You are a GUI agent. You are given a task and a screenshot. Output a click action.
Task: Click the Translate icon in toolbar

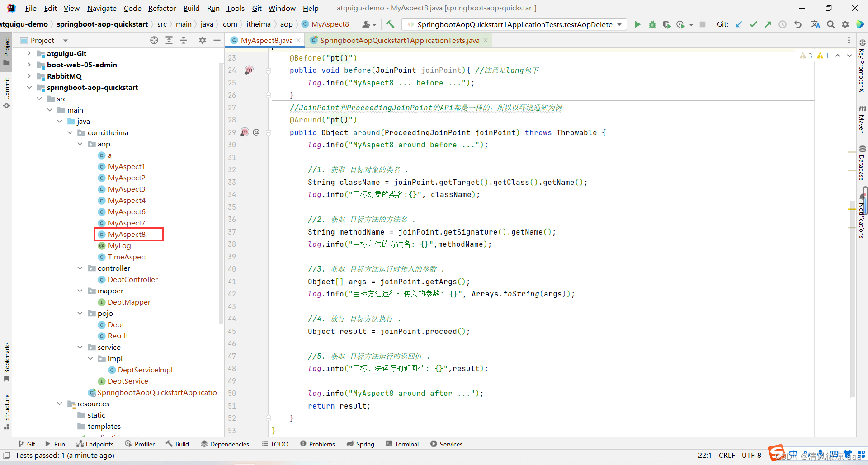point(816,24)
